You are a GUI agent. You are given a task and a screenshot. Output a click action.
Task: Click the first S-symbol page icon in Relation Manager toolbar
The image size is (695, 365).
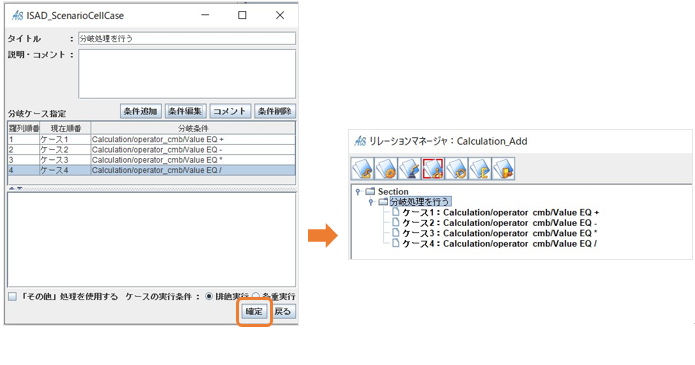tap(362, 169)
